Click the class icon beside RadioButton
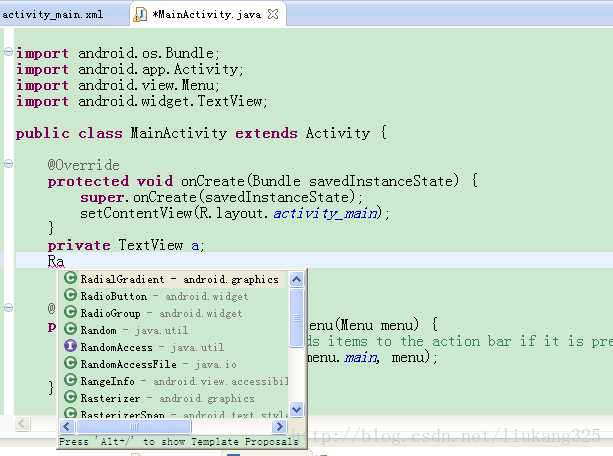 point(70,295)
